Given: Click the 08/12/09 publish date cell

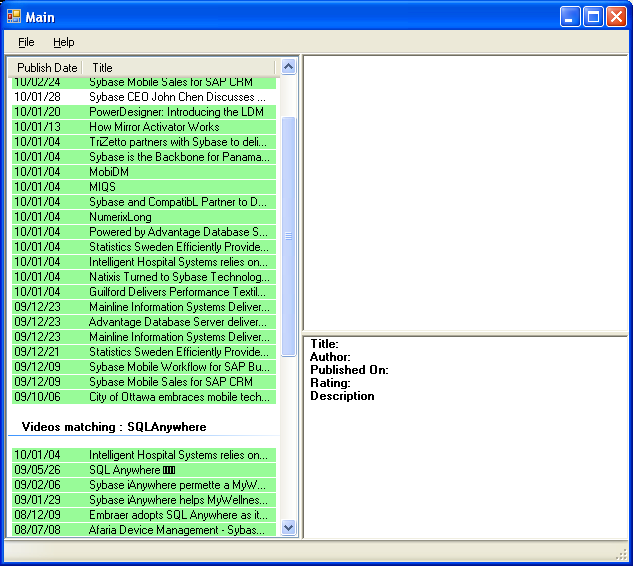Looking at the screenshot, I should click(37, 515).
